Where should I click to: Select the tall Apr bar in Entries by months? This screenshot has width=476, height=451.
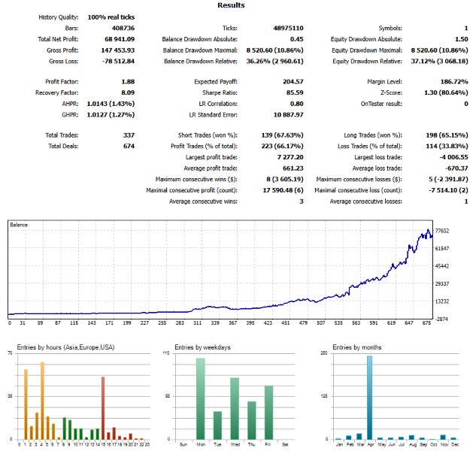[370, 398]
